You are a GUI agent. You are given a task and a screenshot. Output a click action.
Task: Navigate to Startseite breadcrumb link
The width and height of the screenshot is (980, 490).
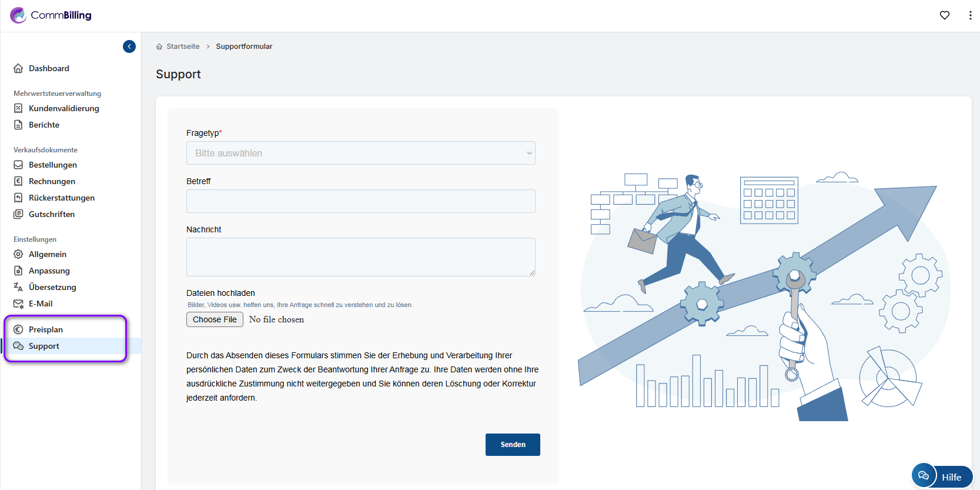pyautogui.click(x=183, y=46)
